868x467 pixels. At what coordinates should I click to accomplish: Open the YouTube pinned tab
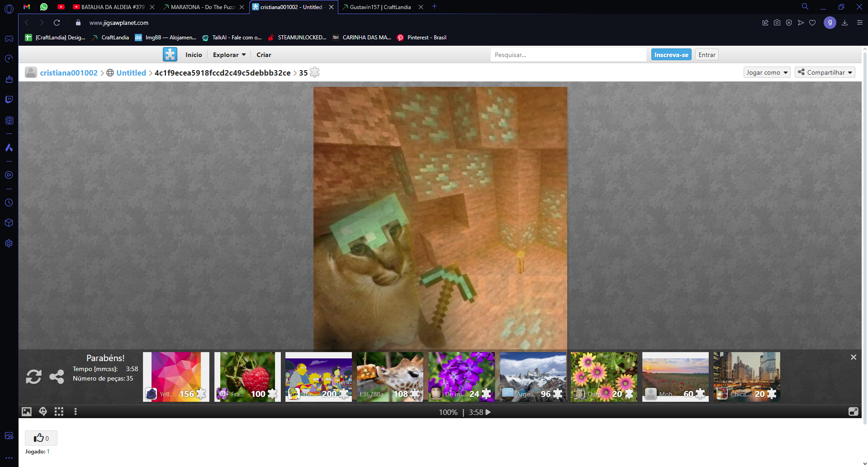click(61, 7)
